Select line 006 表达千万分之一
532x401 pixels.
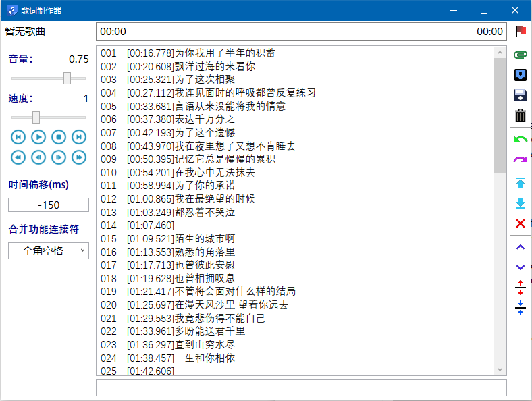[295, 119]
